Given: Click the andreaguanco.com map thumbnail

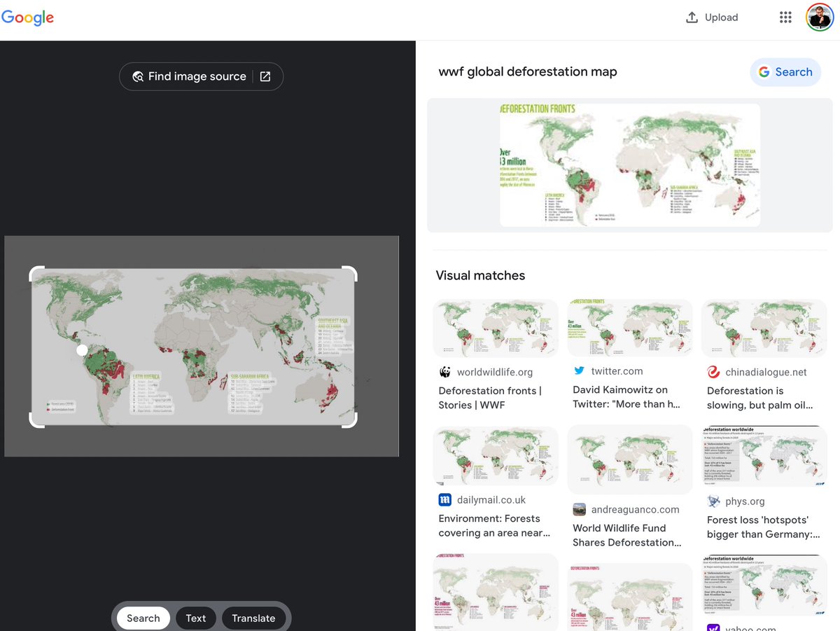Looking at the screenshot, I should click(630, 460).
